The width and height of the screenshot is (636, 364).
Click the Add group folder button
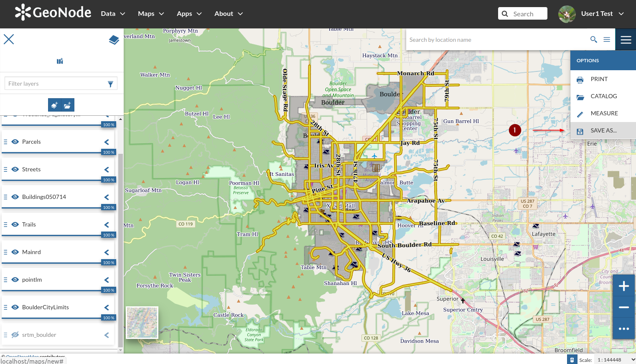[68, 105]
